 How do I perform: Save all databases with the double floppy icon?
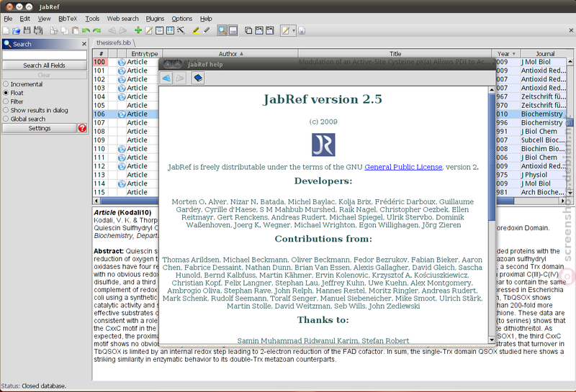38,30
